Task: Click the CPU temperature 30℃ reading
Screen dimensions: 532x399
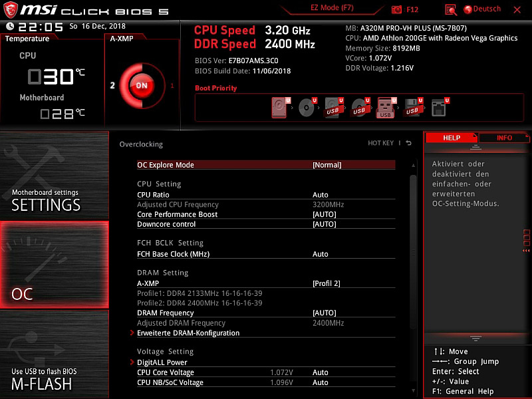Action: 56,76
